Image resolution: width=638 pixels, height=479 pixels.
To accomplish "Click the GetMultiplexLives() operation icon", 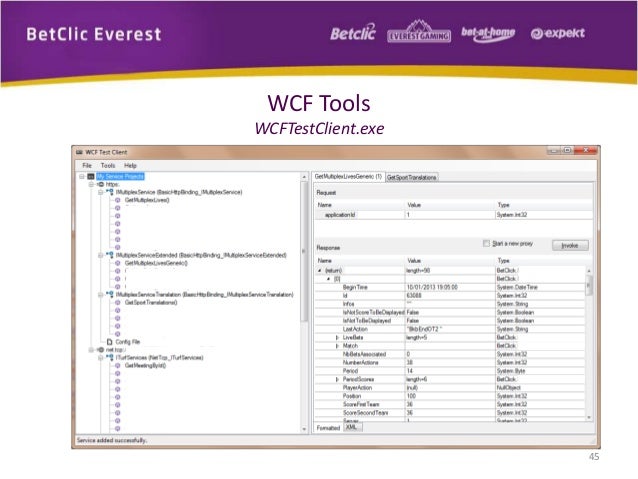I will (118, 200).
